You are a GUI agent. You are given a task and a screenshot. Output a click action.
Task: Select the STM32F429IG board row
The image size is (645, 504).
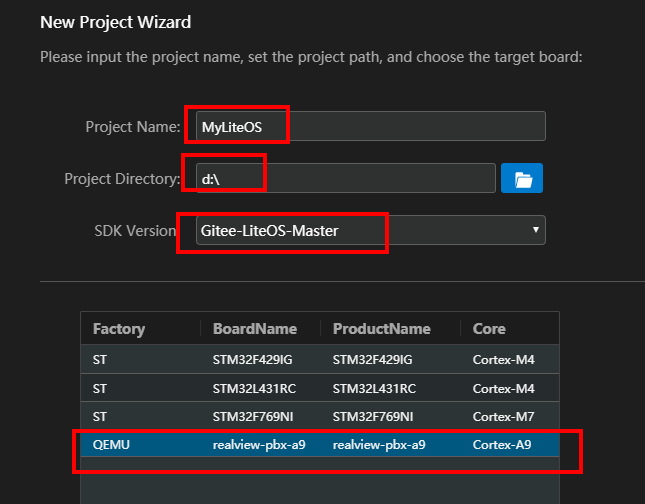point(319,360)
